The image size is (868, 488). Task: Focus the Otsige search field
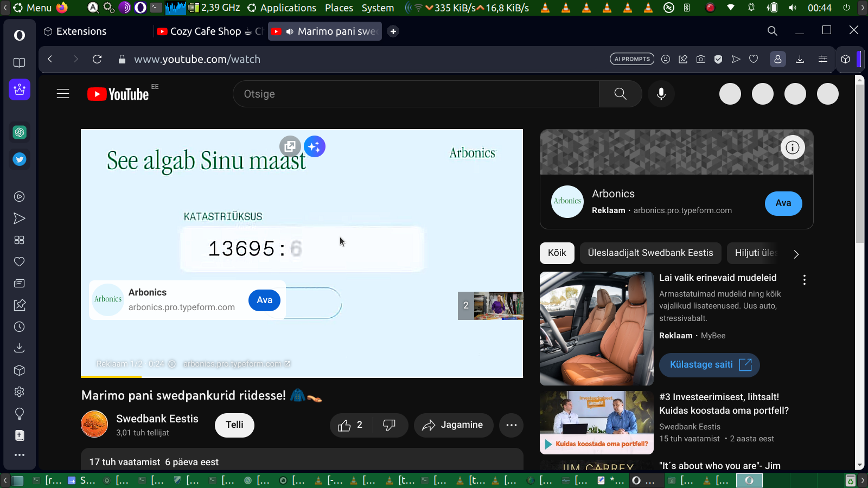(416, 94)
